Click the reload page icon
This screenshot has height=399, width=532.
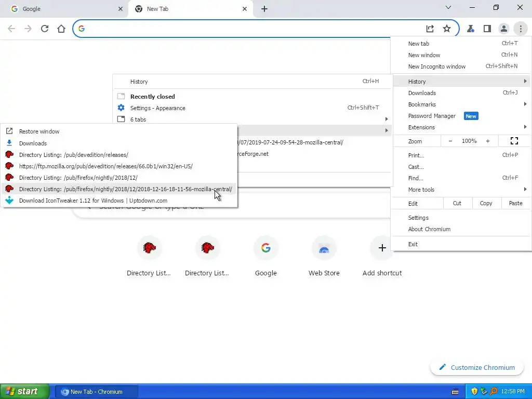pyautogui.click(x=45, y=29)
